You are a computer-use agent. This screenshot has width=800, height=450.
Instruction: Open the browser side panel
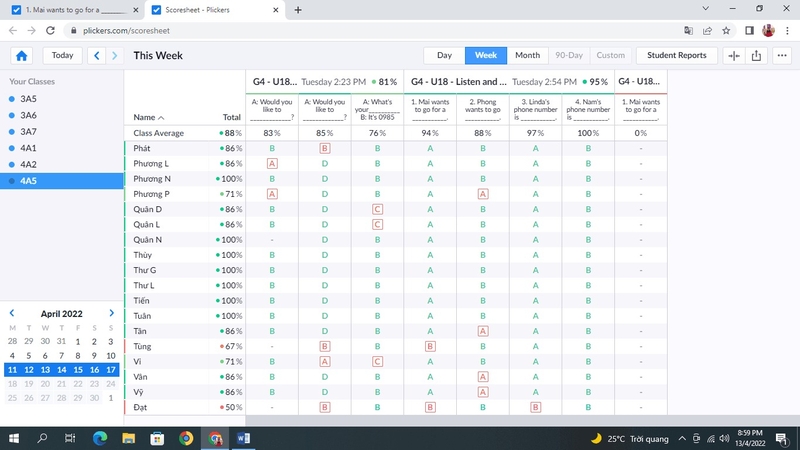tap(749, 31)
